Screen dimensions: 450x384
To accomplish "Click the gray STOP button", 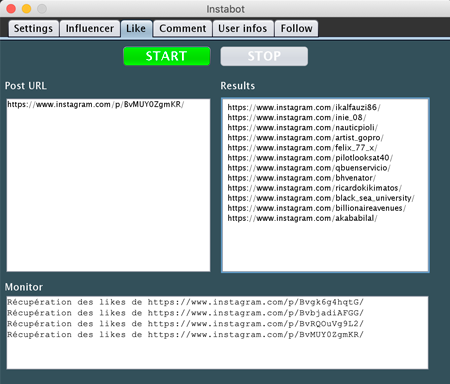I will click(x=264, y=56).
